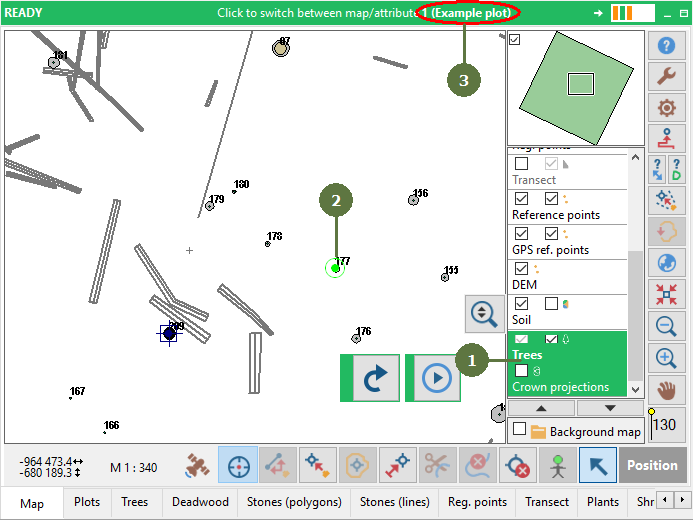This screenshot has height=520, width=693.
Task: Open the wrench settings tool
Action: tap(666, 76)
